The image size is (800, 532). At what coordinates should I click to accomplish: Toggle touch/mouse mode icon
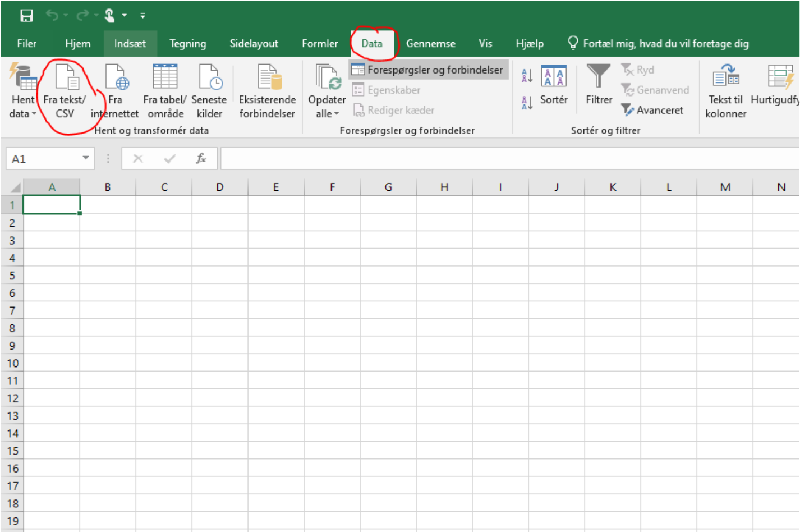[110, 16]
